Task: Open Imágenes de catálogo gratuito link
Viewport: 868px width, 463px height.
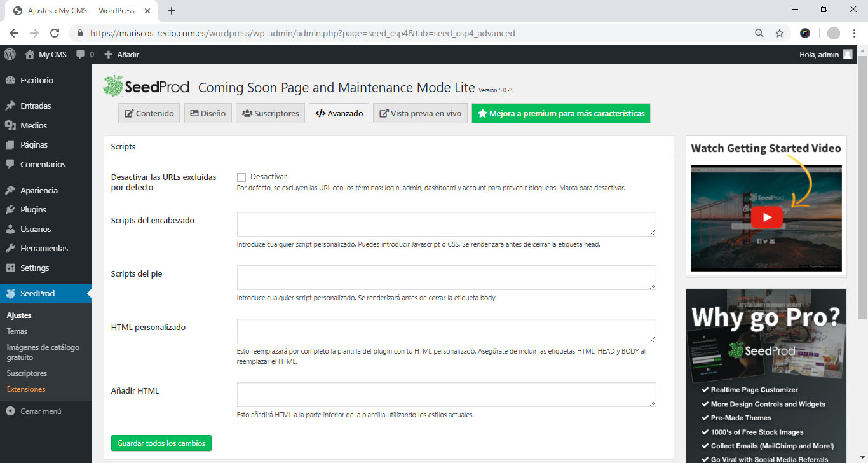Action: [x=43, y=352]
